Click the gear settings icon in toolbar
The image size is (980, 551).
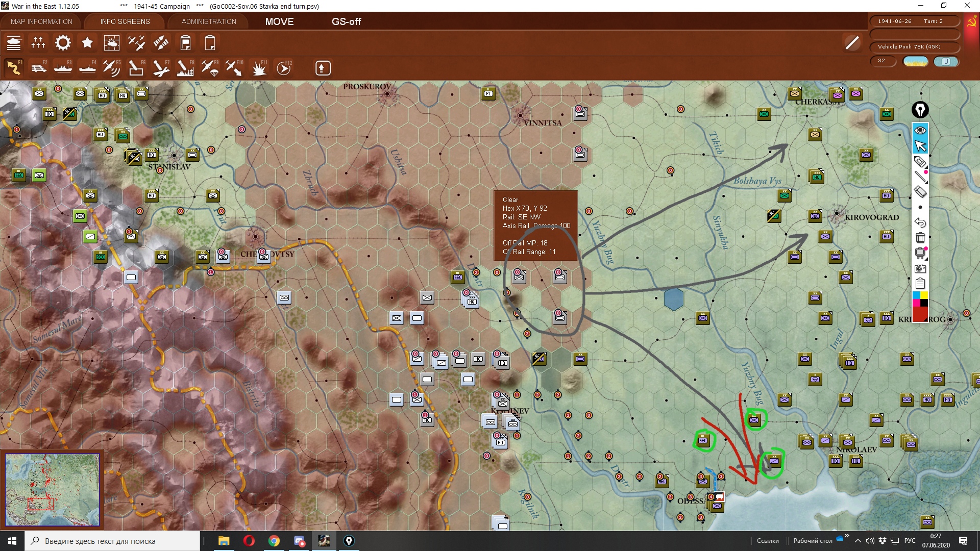point(63,43)
